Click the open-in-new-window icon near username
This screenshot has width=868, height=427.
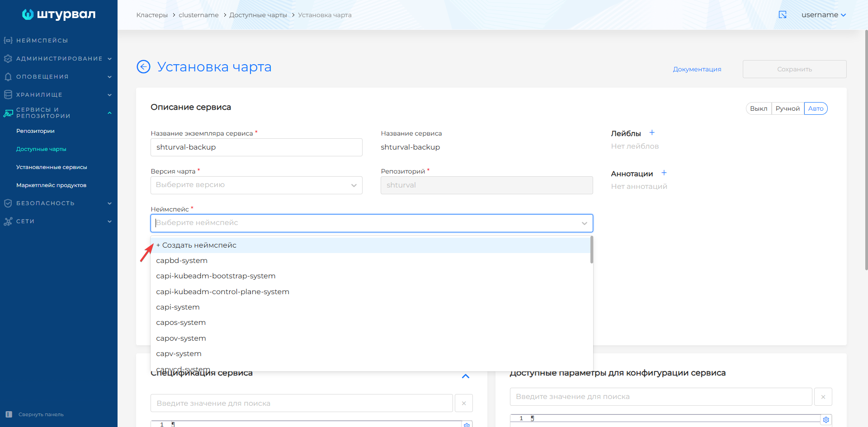pyautogui.click(x=783, y=14)
